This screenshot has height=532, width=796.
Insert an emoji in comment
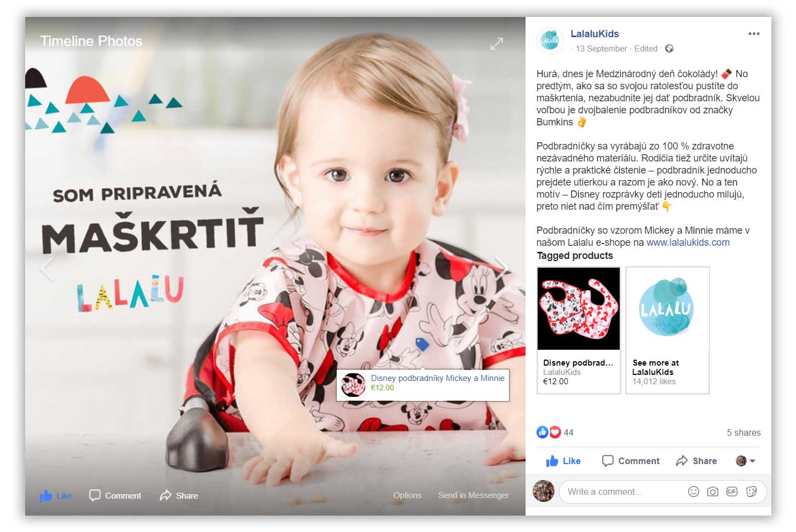pos(694,491)
